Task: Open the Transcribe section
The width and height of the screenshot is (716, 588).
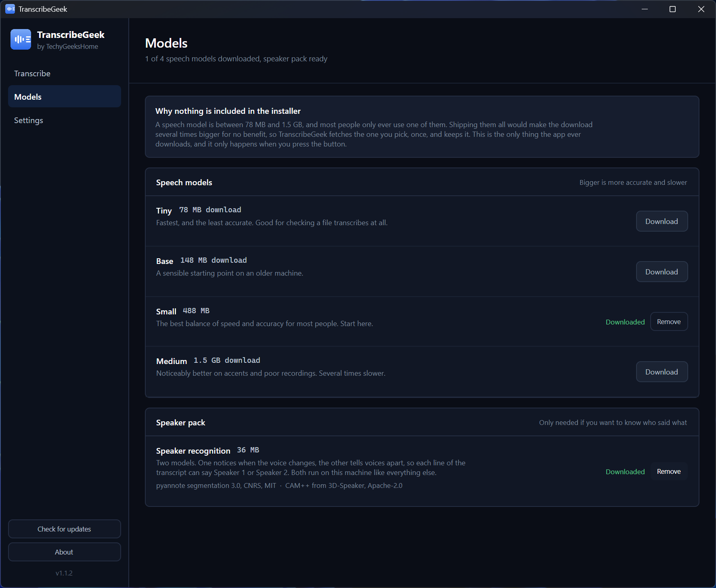Action: (65, 73)
